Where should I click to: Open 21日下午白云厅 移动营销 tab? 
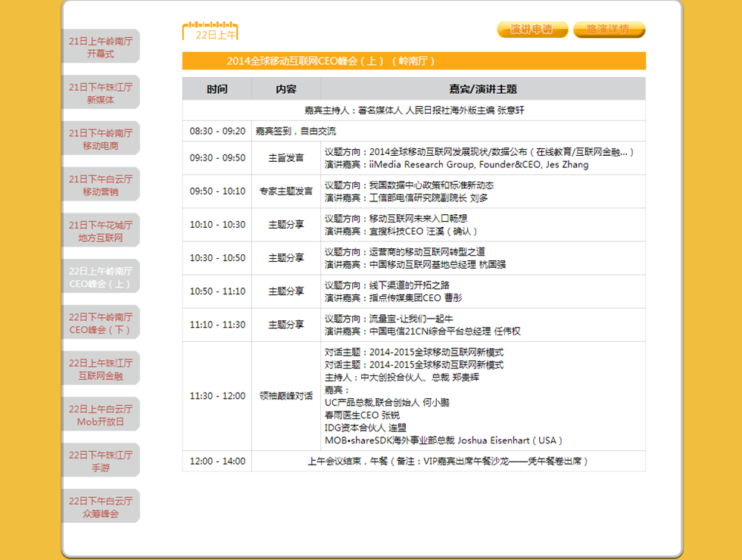tap(101, 185)
